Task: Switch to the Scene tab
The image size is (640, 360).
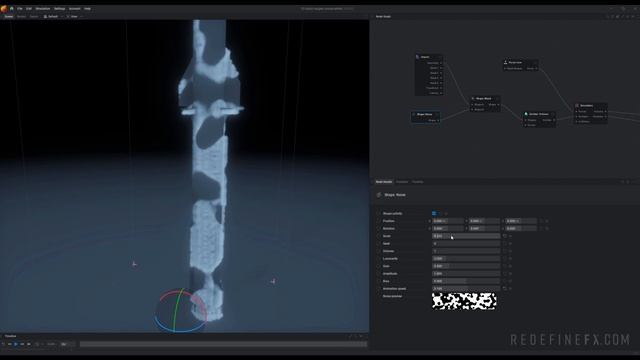Action: pos(9,17)
